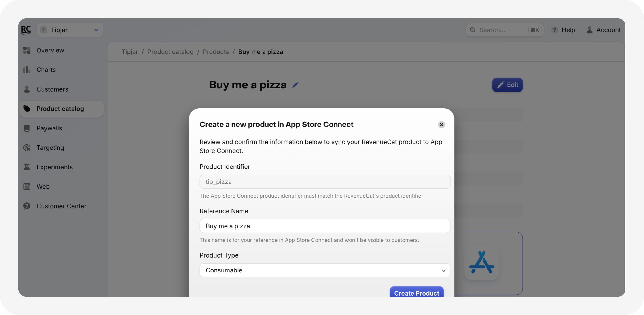This screenshot has height=315, width=644.
Task: Click the Web browser icon
Action: 27,187
